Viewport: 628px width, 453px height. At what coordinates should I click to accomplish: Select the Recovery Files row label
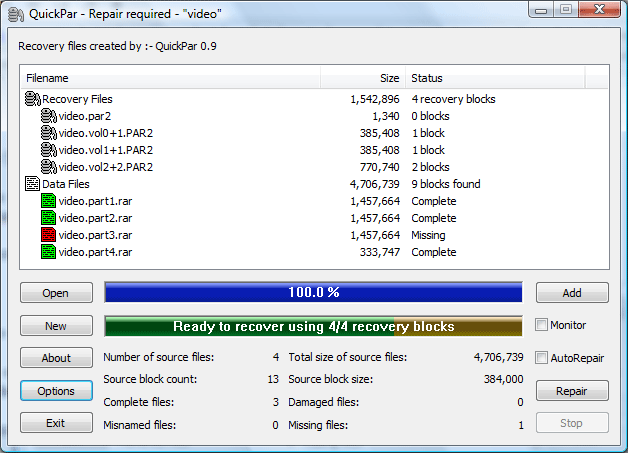77,99
